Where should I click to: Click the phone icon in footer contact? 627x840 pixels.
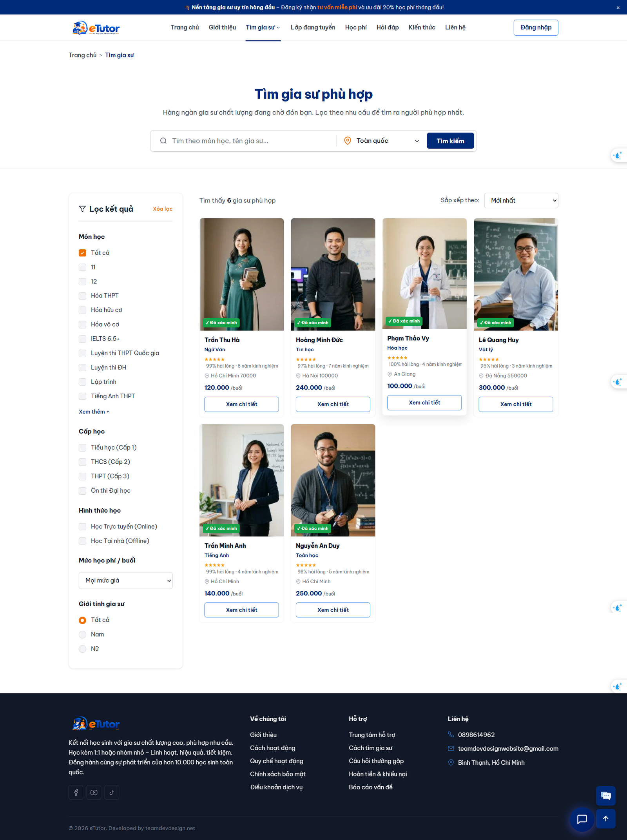coord(451,735)
